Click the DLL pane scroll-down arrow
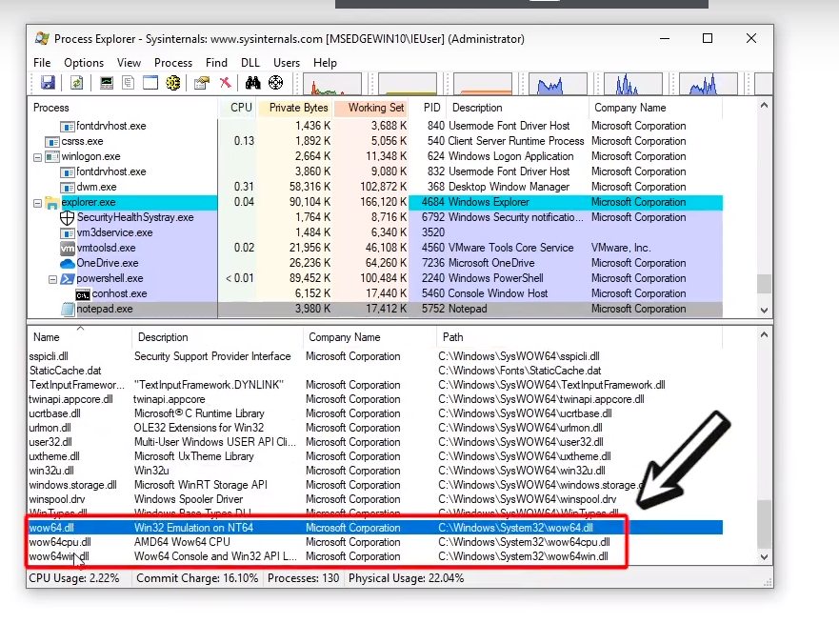The image size is (839, 644). pos(764,556)
